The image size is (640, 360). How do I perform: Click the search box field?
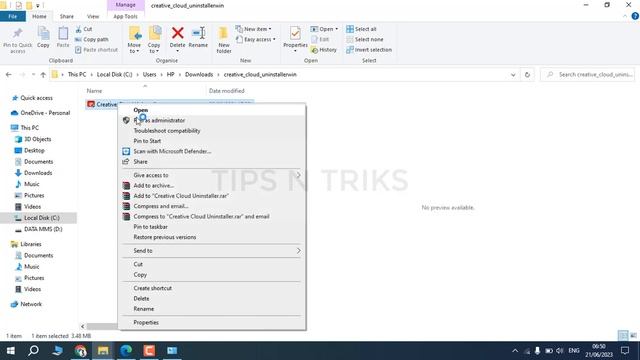pos(587,75)
